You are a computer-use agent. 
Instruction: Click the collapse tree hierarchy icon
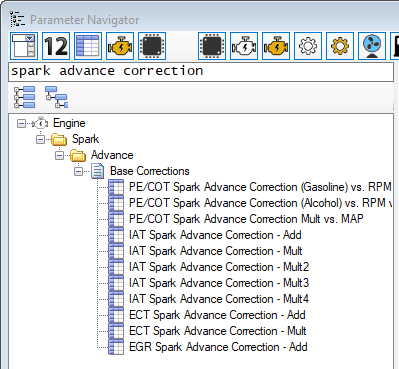(56, 97)
